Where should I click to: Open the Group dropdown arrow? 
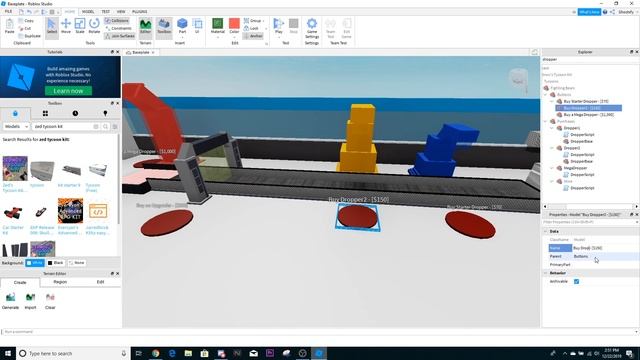tap(264, 21)
